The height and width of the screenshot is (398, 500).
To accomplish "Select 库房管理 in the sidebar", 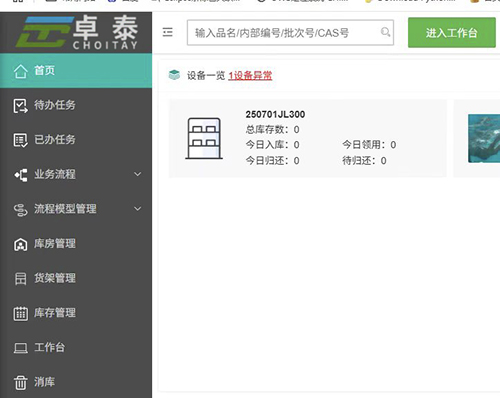I will (x=76, y=244).
